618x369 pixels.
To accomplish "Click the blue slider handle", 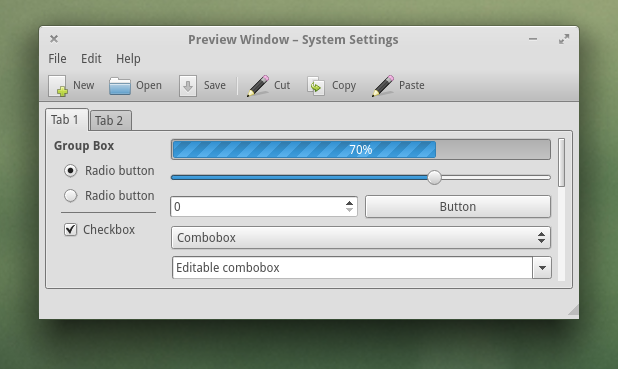I will coord(434,177).
